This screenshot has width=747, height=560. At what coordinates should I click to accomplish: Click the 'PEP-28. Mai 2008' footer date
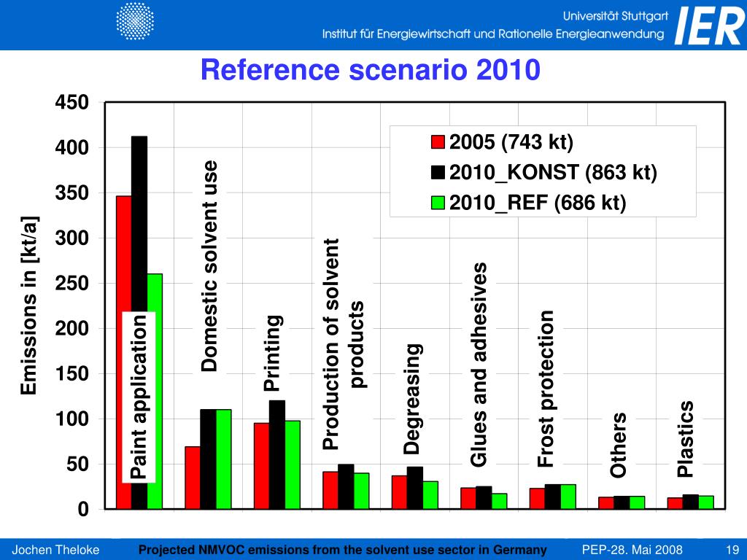point(632,550)
